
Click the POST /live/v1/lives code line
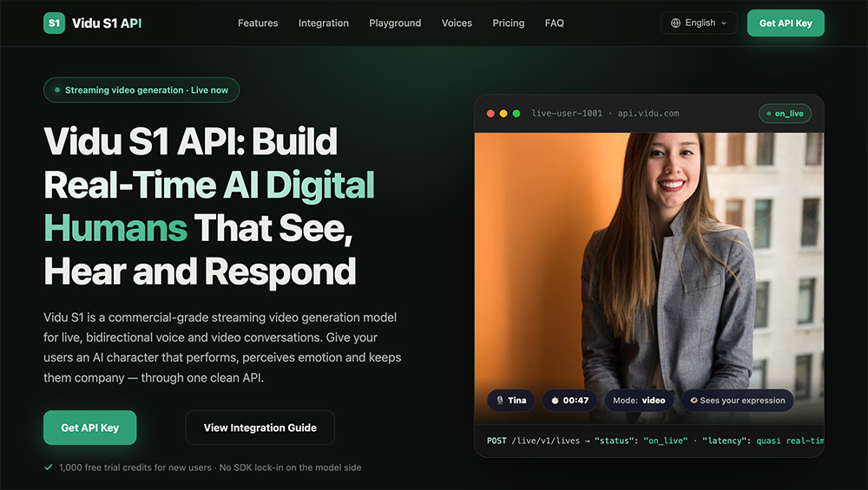[654, 441]
